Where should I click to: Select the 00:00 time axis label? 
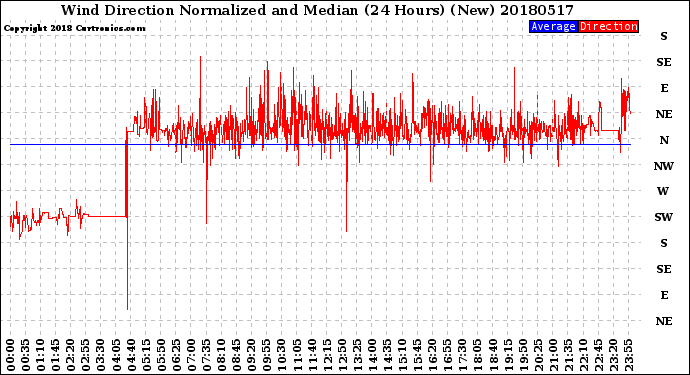11,355
